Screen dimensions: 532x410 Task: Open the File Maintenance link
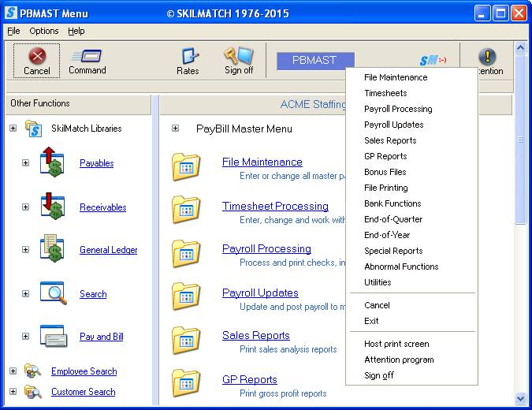(x=262, y=162)
